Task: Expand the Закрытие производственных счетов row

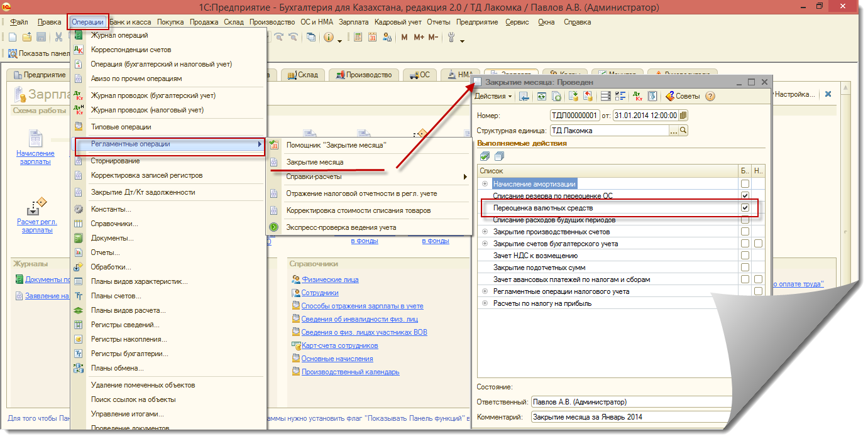Action: pyautogui.click(x=485, y=232)
